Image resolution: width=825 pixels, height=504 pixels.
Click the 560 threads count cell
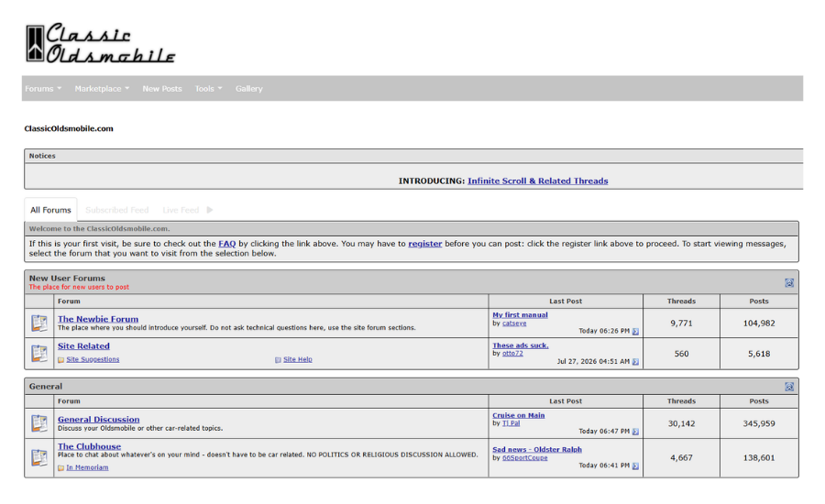point(681,354)
